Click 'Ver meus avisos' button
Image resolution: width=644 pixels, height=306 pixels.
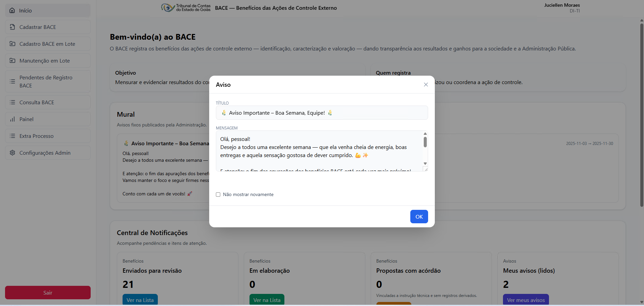point(525,300)
